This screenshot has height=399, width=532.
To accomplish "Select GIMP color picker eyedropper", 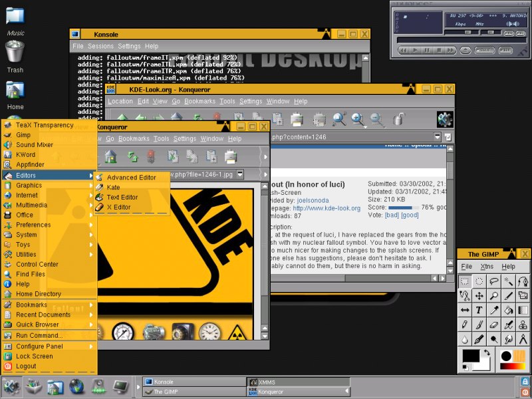I will [493, 310].
